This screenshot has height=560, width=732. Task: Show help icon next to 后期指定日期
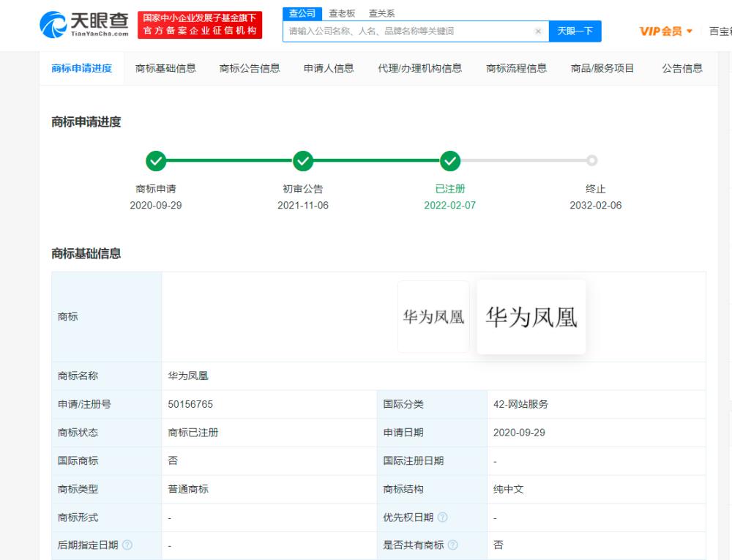pos(127,545)
